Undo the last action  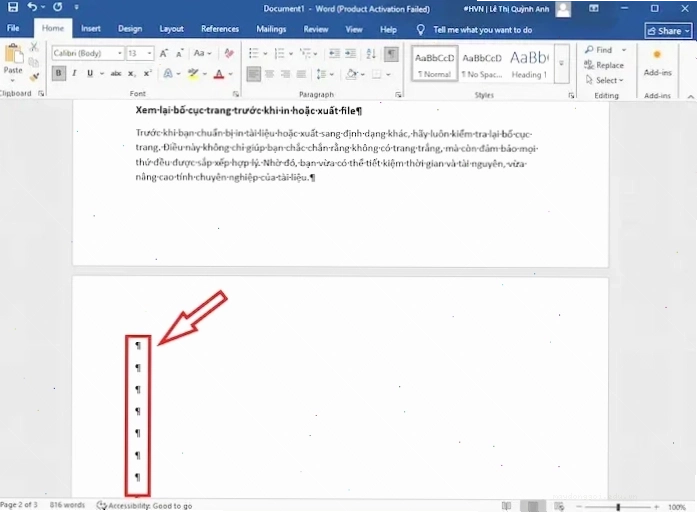[32, 7]
